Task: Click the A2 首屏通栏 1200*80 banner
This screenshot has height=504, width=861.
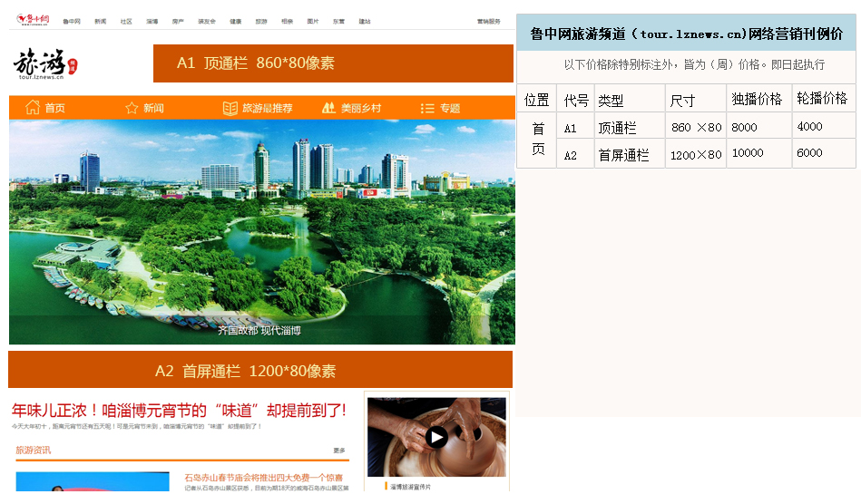Action: (x=260, y=371)
